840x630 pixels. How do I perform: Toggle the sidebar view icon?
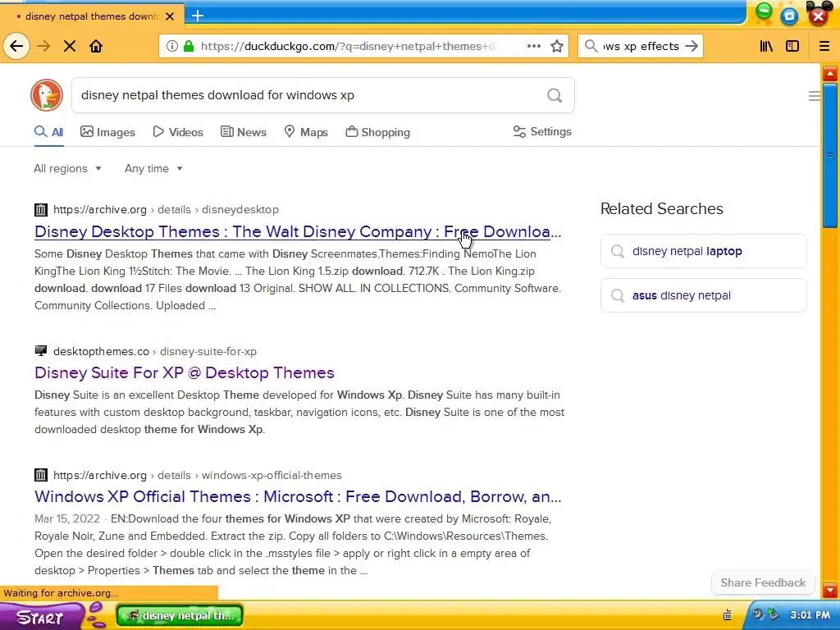tap(792, 46)
